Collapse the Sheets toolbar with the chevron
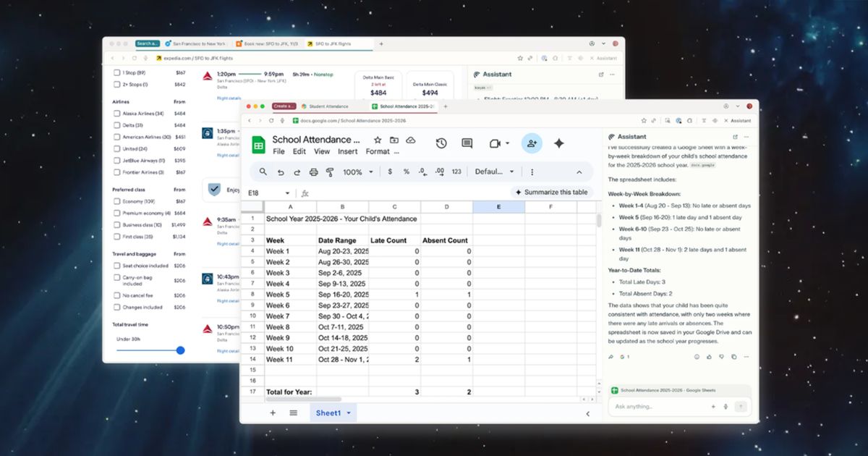Image resolution: width=868 pixels, height=456 pixels. click(x=579, y=172)
